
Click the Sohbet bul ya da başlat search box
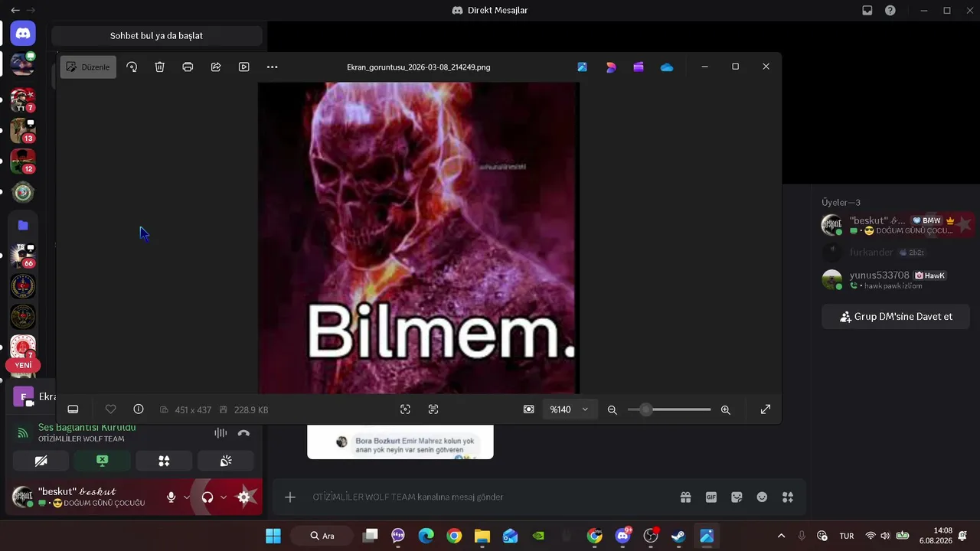pos(156,36)
